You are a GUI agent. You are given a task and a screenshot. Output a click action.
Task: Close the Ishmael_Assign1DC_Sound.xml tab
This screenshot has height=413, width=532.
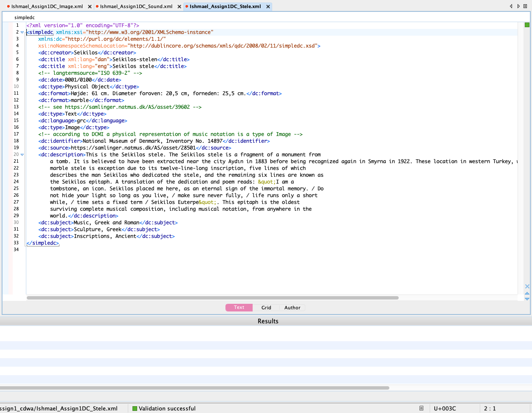[179, 7]
